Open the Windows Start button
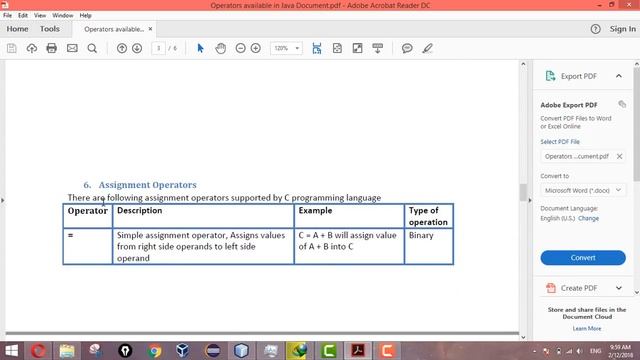Viewport: 640px width, 360px height. tap(11, 351)
